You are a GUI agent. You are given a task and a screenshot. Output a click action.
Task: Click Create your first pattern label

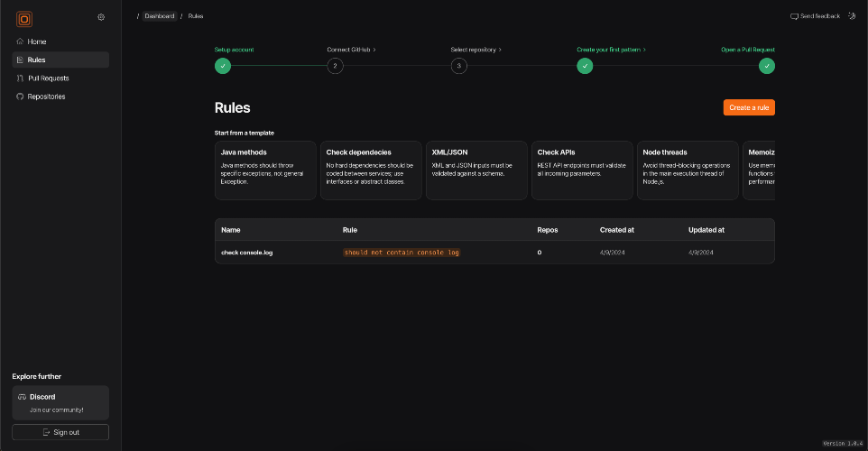click(611, 50)
